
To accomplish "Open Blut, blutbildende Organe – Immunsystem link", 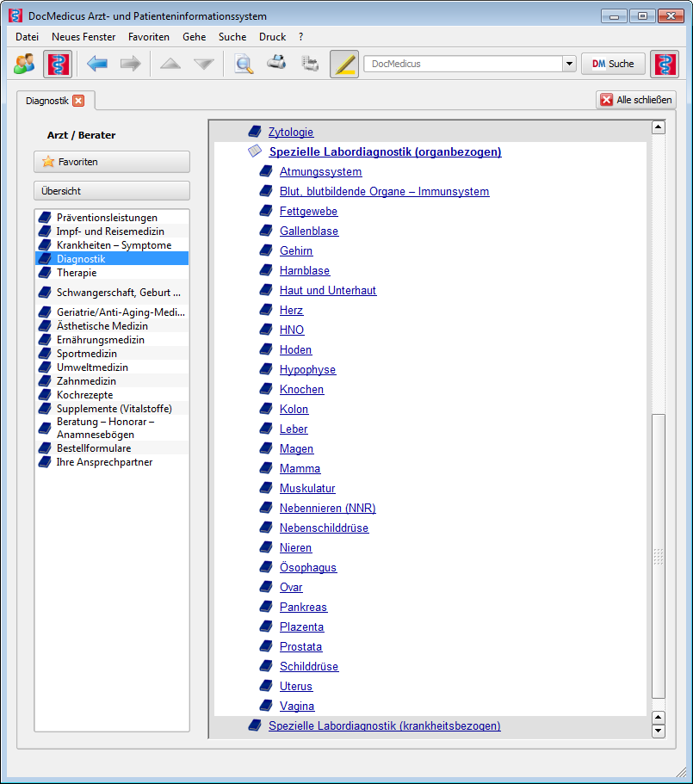I will (x=384, y=192).
